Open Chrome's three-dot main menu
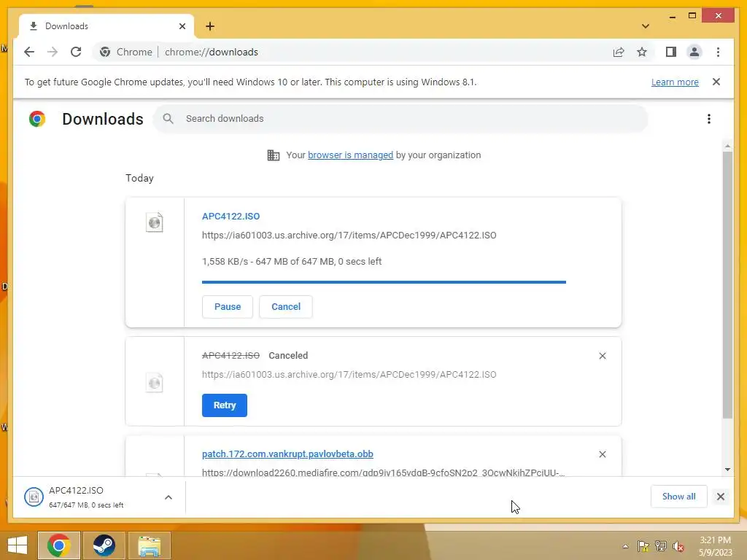The image size is (747, 560). (718, 52)
